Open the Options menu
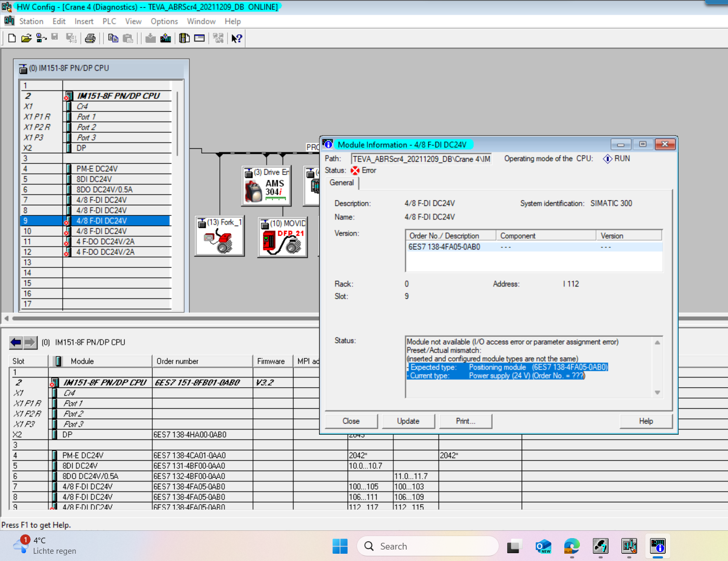 164,21
